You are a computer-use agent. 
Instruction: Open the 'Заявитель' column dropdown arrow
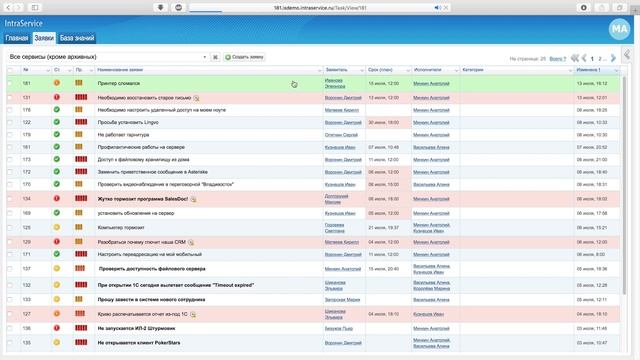click(x=362, y=71)
